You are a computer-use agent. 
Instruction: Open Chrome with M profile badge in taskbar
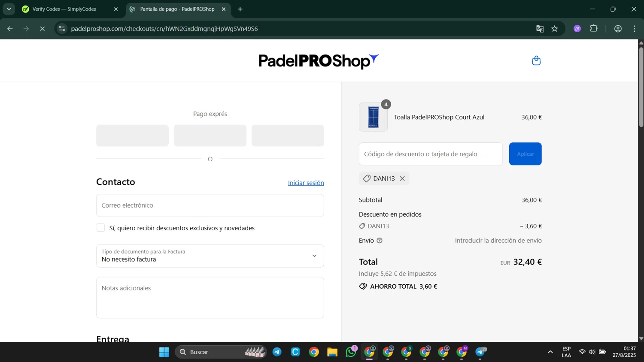pos(462,352)
